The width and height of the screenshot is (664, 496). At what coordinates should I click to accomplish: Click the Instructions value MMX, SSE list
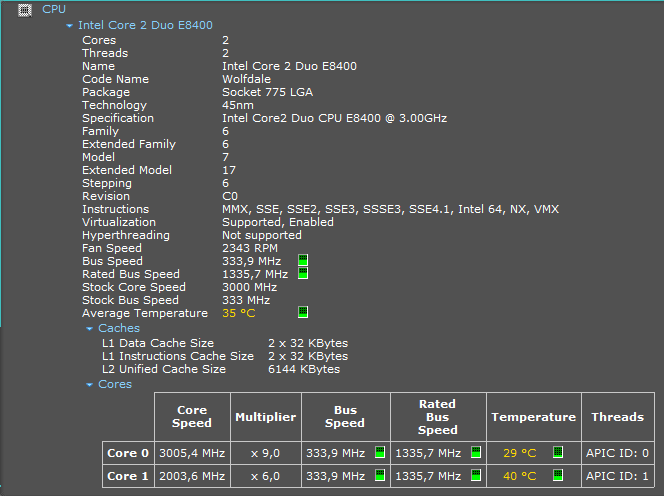pyautogui.click(x=390, y=209)
